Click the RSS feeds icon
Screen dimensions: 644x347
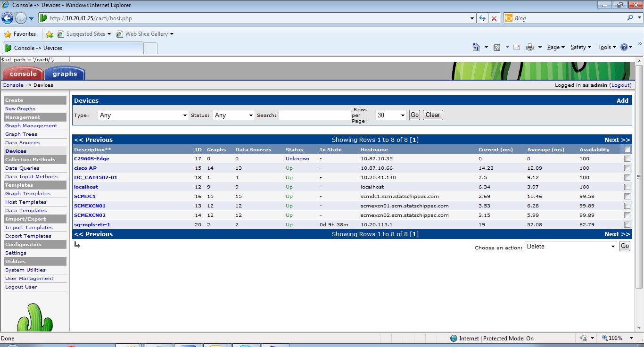coord(497,47)
